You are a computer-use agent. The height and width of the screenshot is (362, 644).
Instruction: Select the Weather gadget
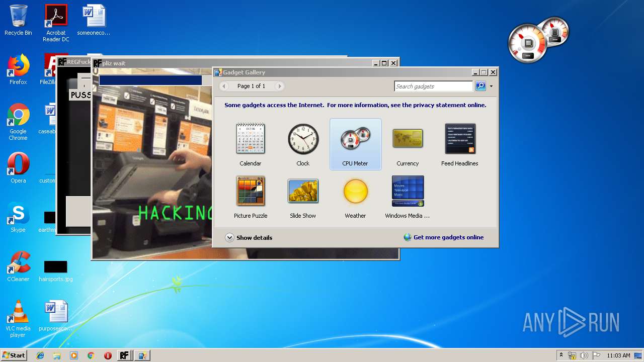point(355,197)
